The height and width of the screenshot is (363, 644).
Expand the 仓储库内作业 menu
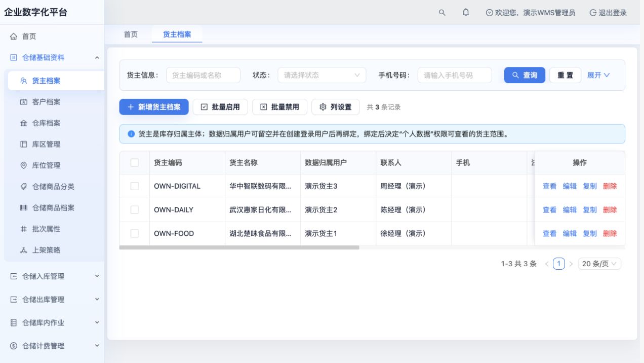pyautogui.click(x=97, y=322)
